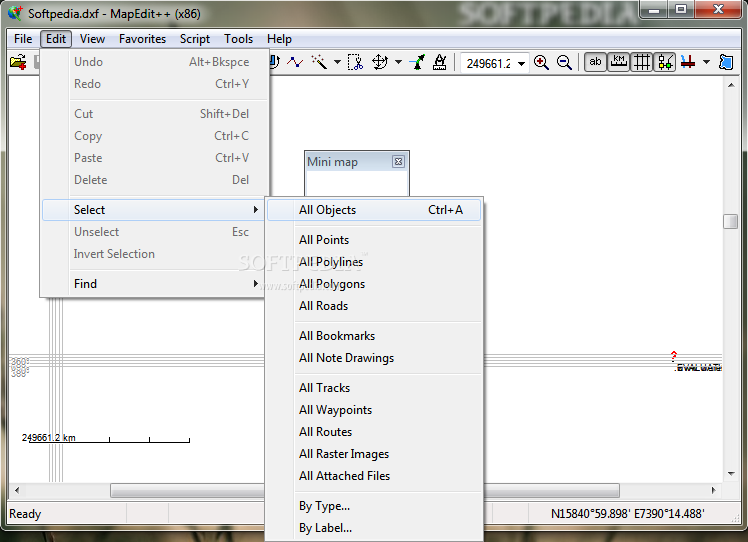This screenshot has width=748, height=542.
Task: Toggle the grid display button
Action: click(x=642, y=62)
